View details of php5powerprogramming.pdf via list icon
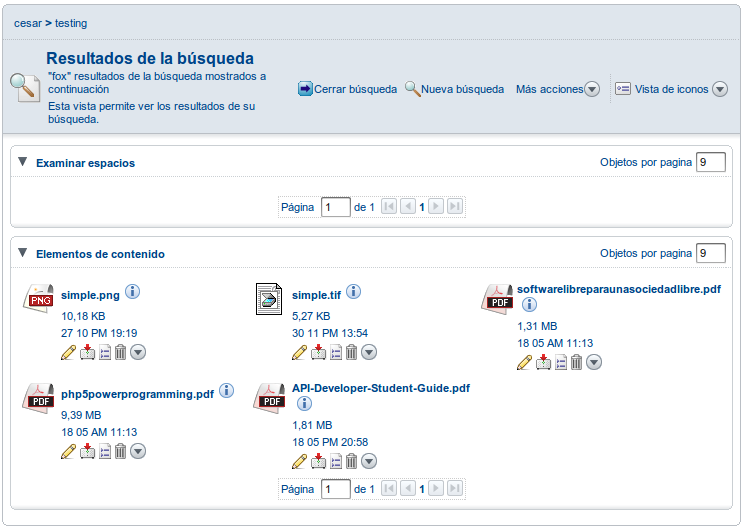 105,451
